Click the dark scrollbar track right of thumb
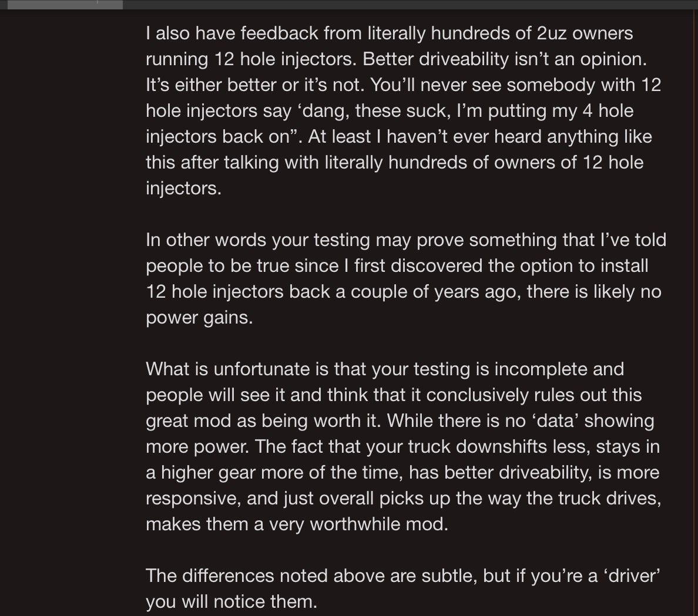The image size is (698, 616). coord(410,5)
